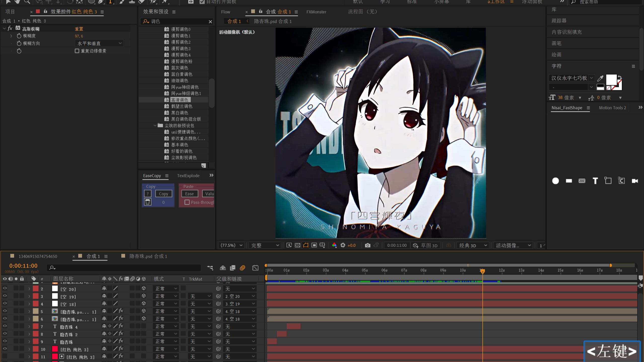644x362 pixels.
Task: Toggle the orange motion blur icon in timeline
Action: tap(243, 268)
